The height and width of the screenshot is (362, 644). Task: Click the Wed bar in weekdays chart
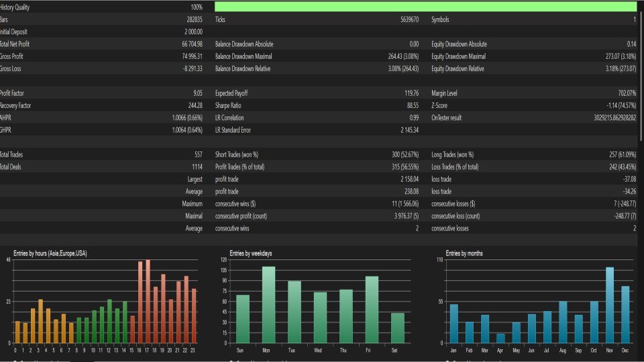point(321,318)
